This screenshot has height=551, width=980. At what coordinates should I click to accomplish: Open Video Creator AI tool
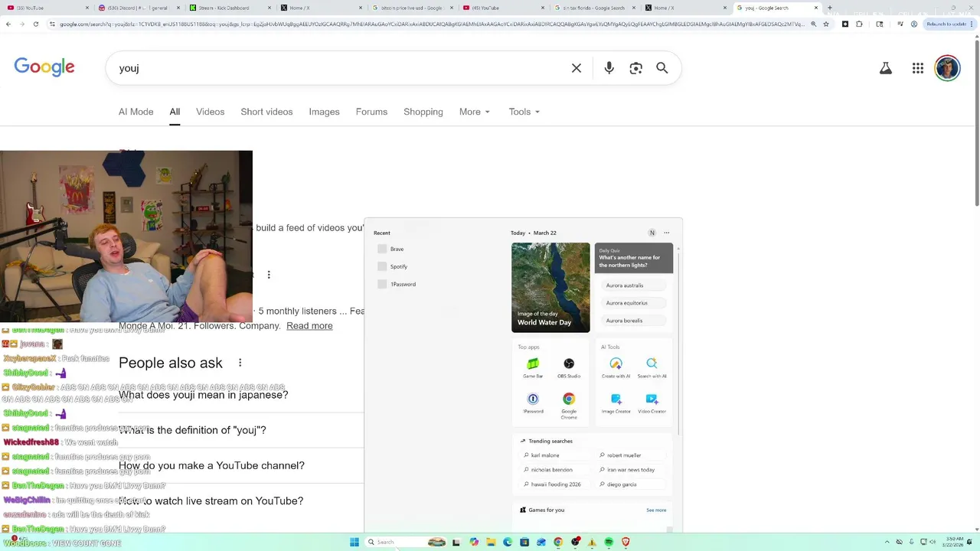coord(652,403)
